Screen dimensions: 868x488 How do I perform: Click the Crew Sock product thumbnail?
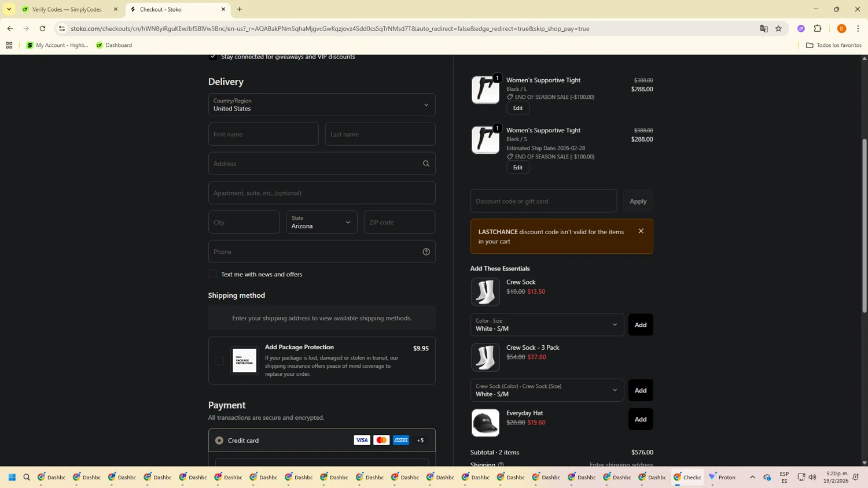tap(485, 292)
